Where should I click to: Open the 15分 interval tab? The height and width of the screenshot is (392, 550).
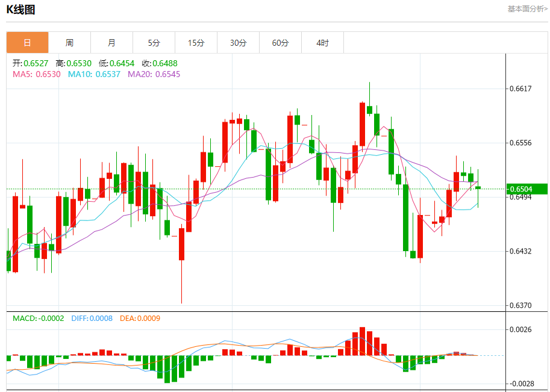(196, 43)
